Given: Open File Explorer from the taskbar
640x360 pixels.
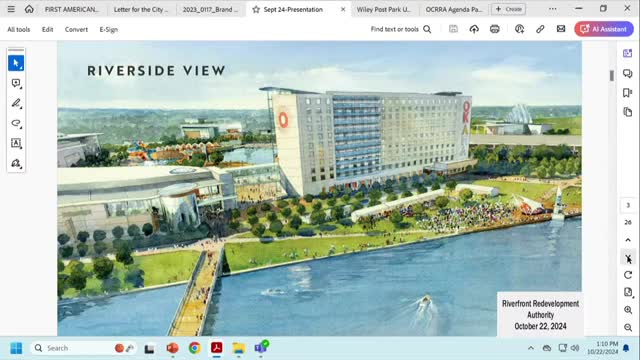Looking at the screenshot, I should tap(238, 348).
